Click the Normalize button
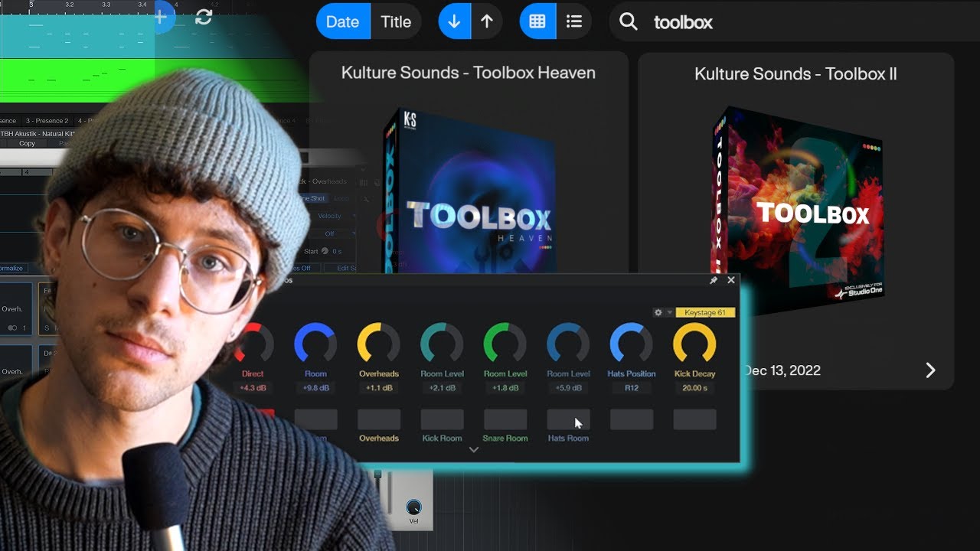Image resolution: width=980 pixels, height=551 pixels. click(x=12, y=268)
